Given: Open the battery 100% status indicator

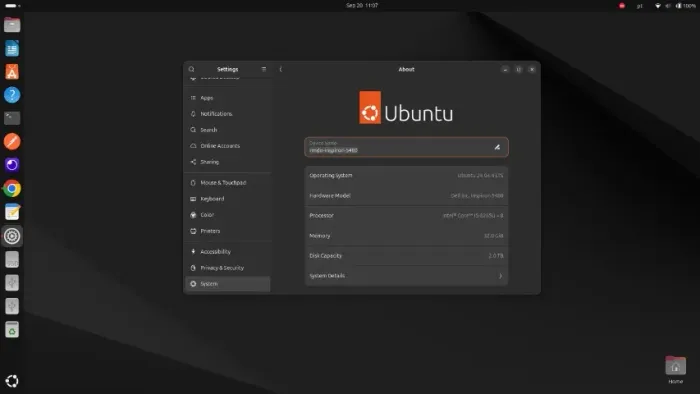Looking at the screenshot, I should point(686,6).
